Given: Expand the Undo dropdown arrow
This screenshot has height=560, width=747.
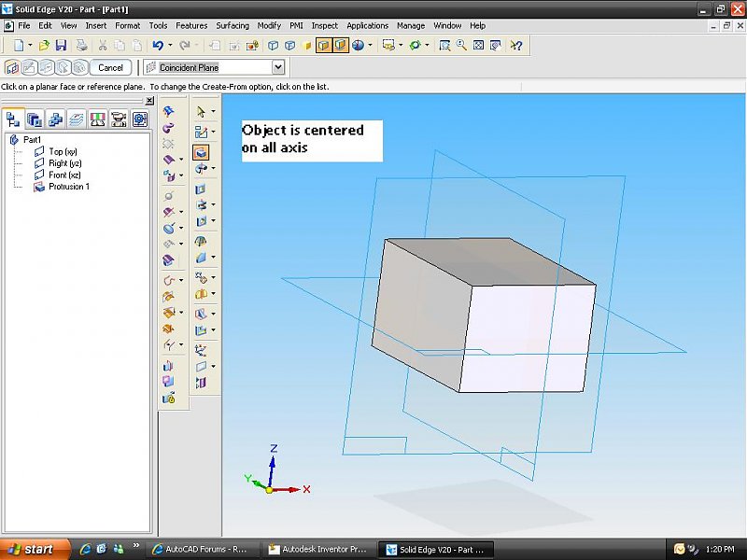Looking at the screenshot, I should point(171,45).
